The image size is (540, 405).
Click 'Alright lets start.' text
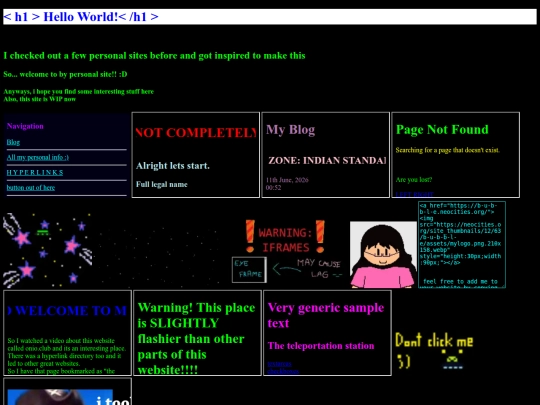[173, 166]
